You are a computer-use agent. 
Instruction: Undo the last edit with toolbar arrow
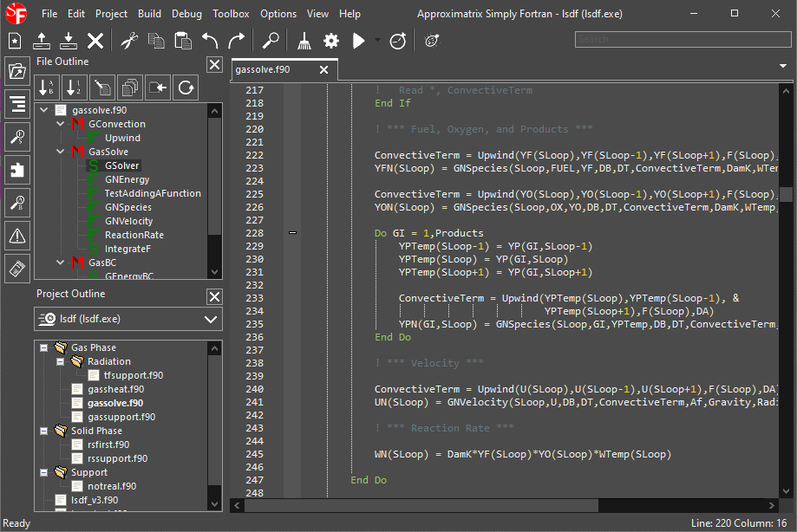(x=208, y=40)
